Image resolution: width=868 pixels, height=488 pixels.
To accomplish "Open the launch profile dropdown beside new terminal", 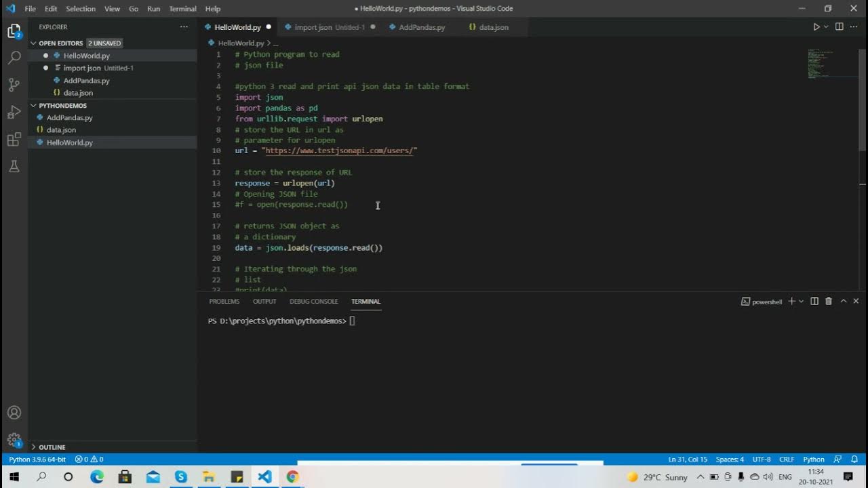I will point(801,302).
